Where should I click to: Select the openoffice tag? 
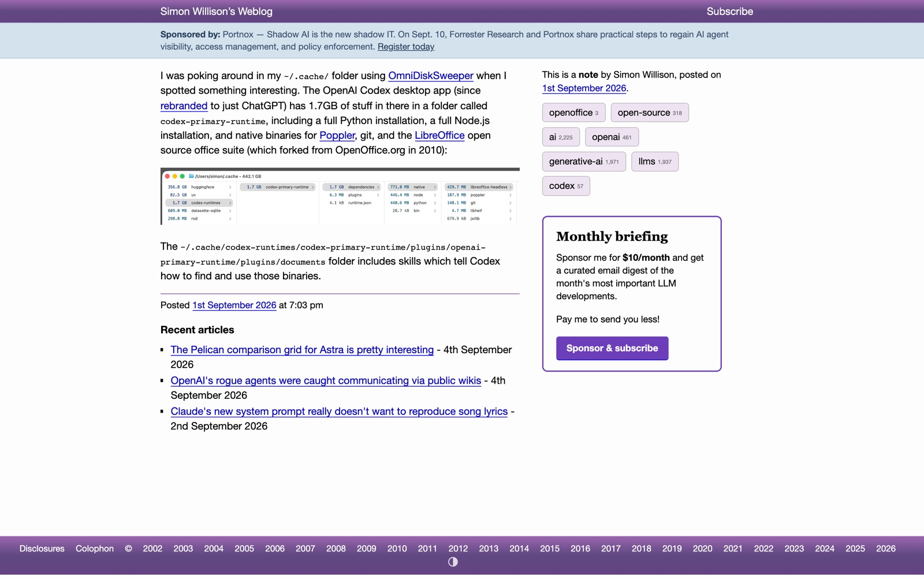click(x=573, y=113)
